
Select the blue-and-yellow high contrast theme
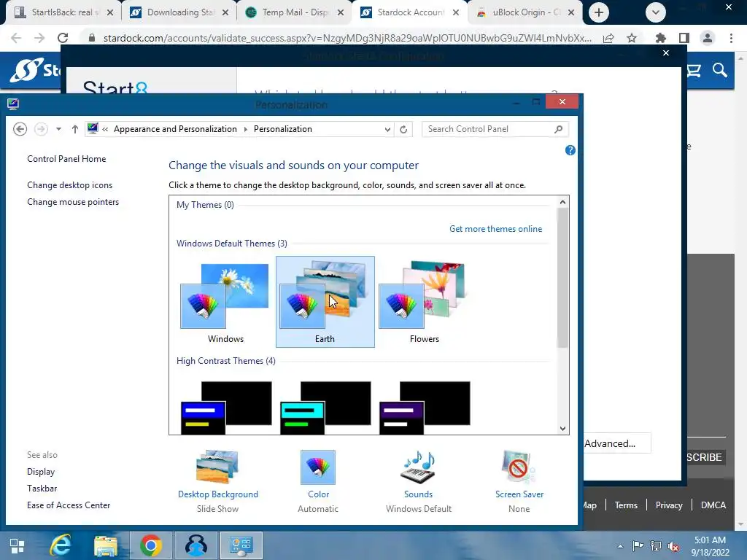pyautogui.click(x=226, y=408)
